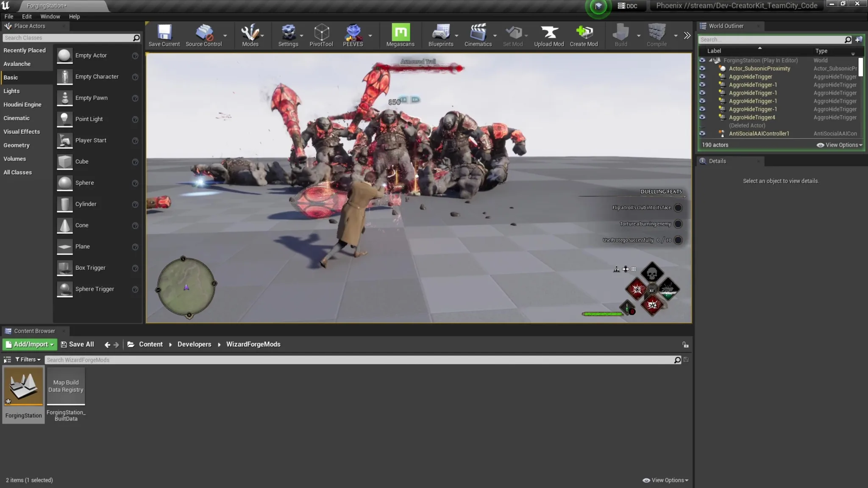Viewport: 868px width, 488px height.
Task: Select the Visual Effects category
Action: pos(22,132)
